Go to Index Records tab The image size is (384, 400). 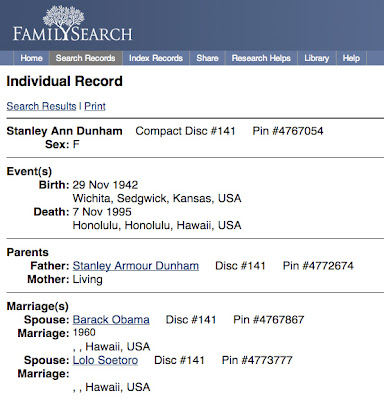click(x=156, y=58)
